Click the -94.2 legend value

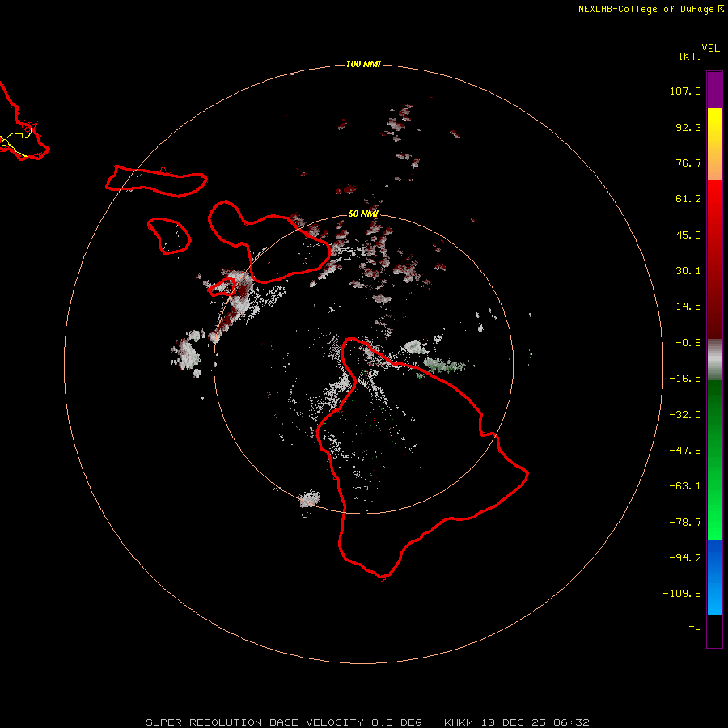coord(685,558)
